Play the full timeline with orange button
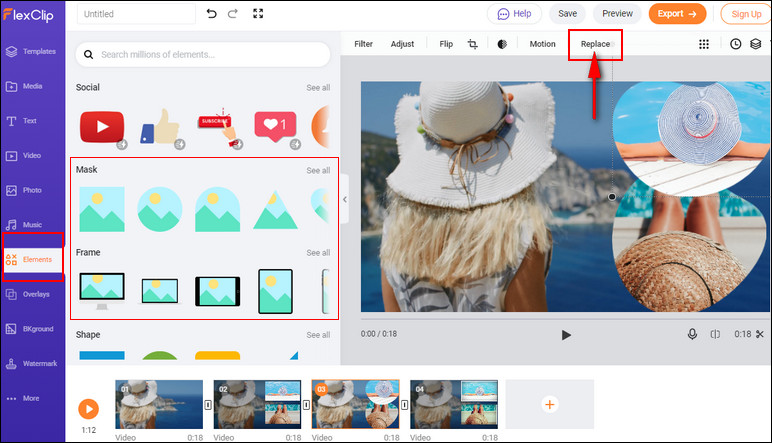The image size is (772, 443). click(89, 409)
